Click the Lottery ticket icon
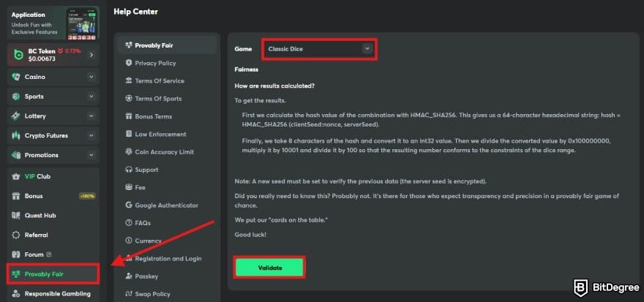The height and width of the screenshot is (302, 644). [17, 116]
